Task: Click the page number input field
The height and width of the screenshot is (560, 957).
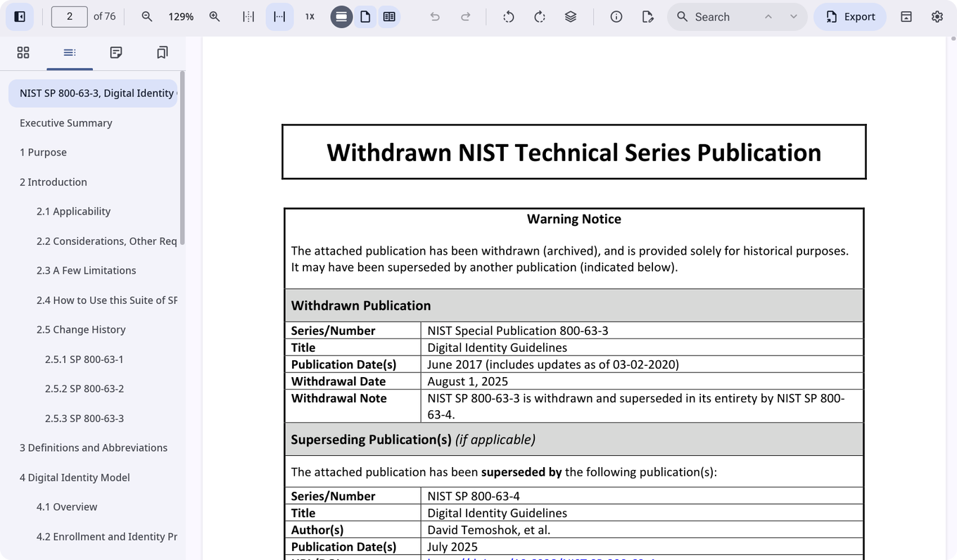Action: (x=69, y=17)
